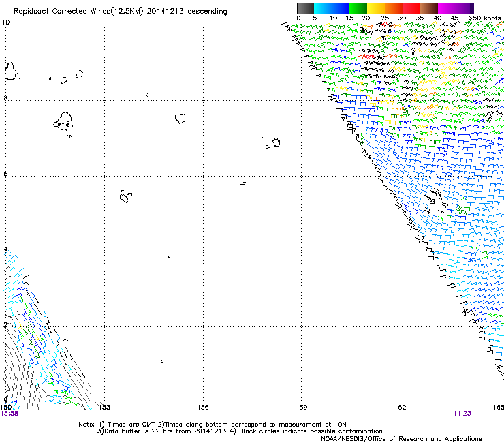Image resolution: width=504 pixels, height=443 pixels.
Task: Select the red 30-35 knots legend swatch
Action: [x=411, y=8]
